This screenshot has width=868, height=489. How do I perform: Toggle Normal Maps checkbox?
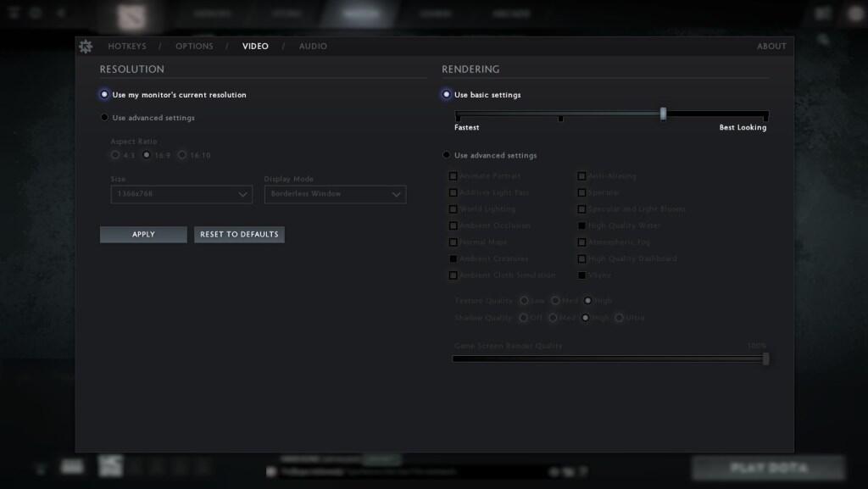click(453, 242)
